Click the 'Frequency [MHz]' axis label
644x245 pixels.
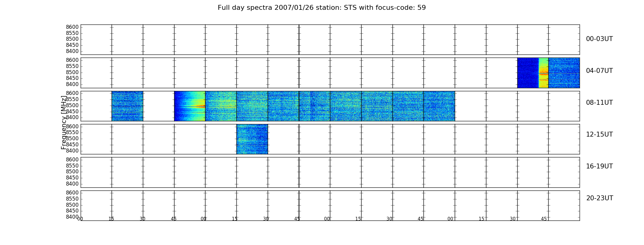pyautogui.click(x=64, y=123)
